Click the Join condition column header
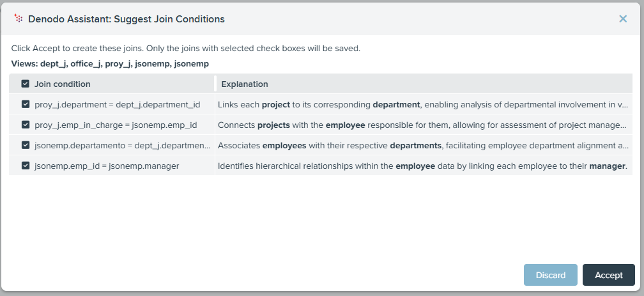The image size is (644, 296). [63, 84]
